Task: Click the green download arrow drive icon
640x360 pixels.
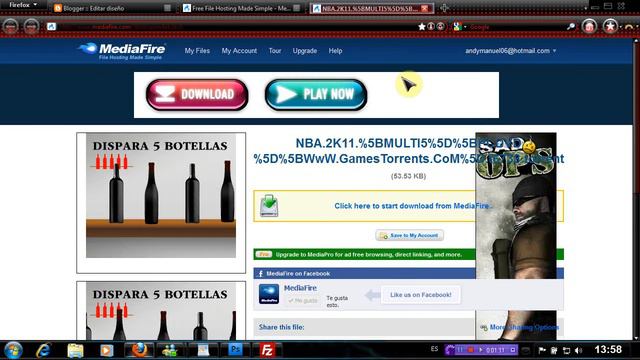Action: pos(269,206)
